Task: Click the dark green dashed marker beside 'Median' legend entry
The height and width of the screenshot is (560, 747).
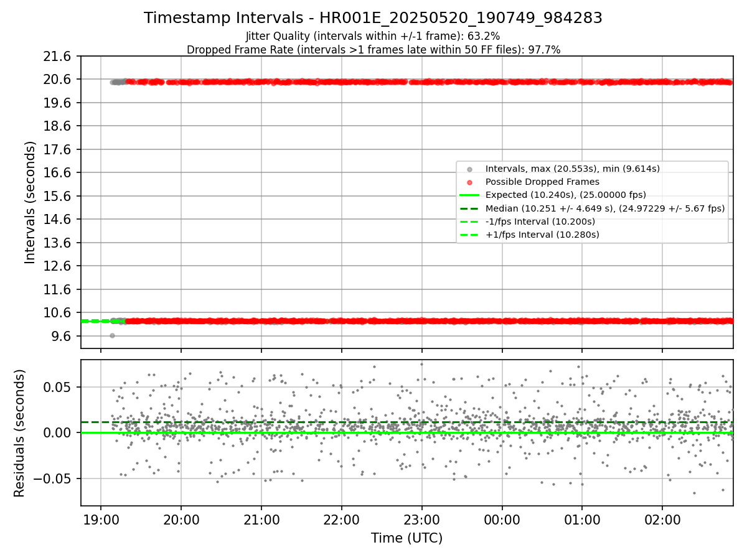Action: [x=469, y=208]
